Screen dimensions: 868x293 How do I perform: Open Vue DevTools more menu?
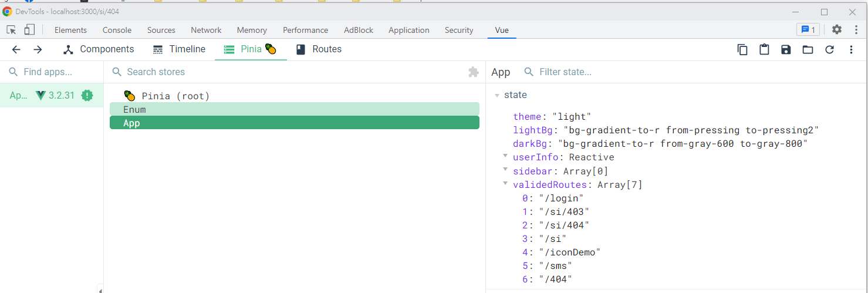coord(851,49)
